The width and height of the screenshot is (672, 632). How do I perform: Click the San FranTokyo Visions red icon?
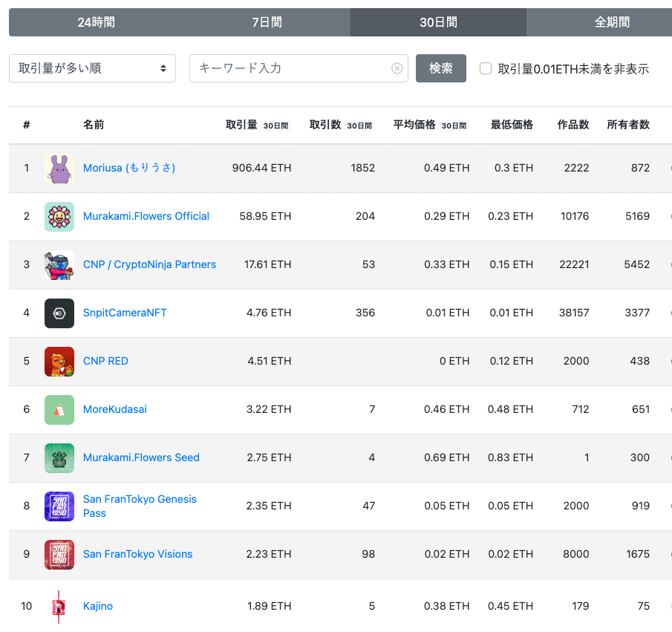[x=59, y=555]
